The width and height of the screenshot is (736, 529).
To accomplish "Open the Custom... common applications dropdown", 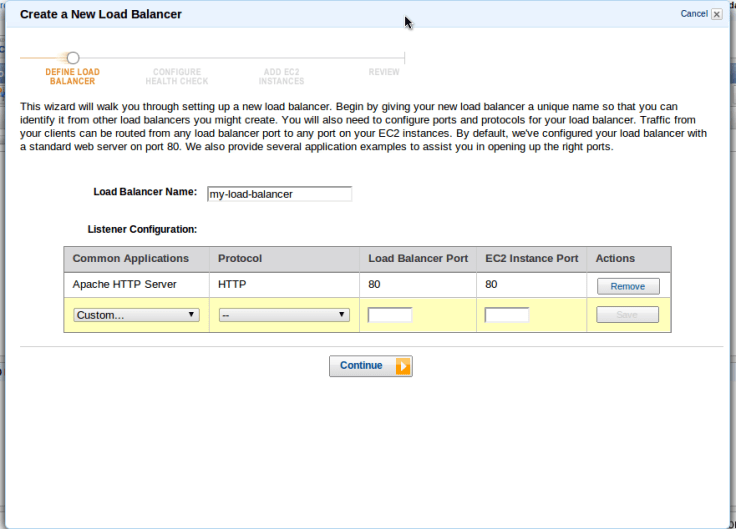I will [136, 314].
